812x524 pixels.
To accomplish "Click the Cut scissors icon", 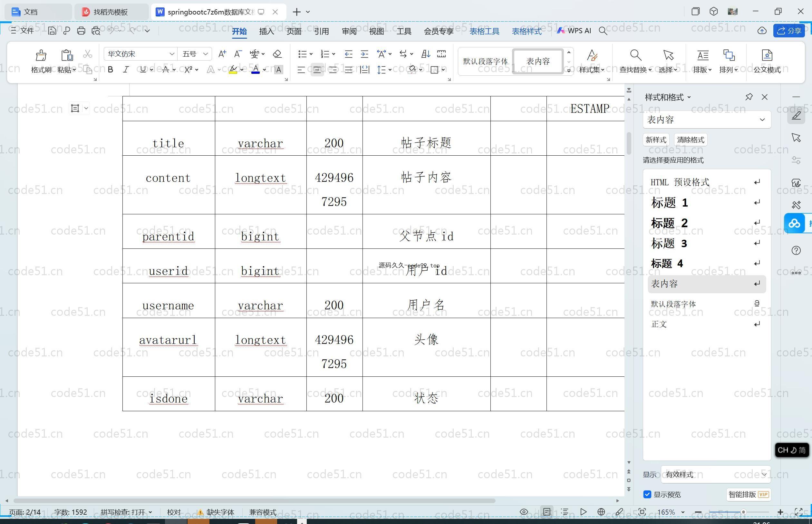I will 87,54.
